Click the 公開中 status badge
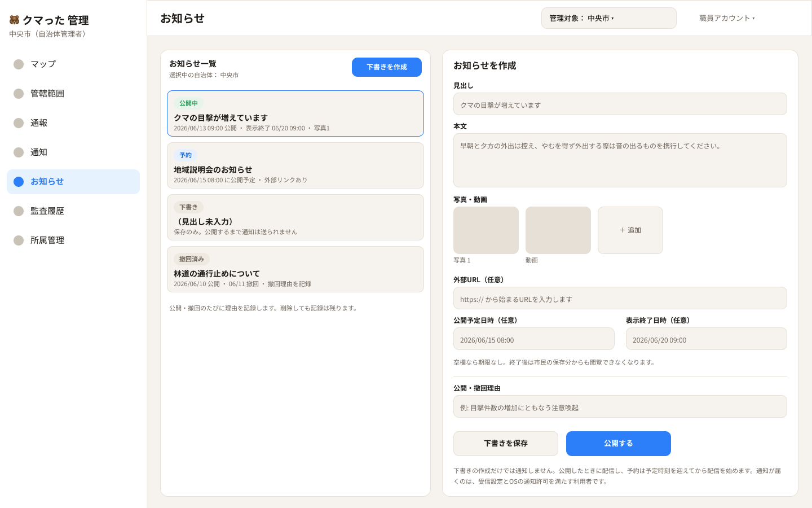The height and width of the screenshot is (508, 812). point(188,103)
